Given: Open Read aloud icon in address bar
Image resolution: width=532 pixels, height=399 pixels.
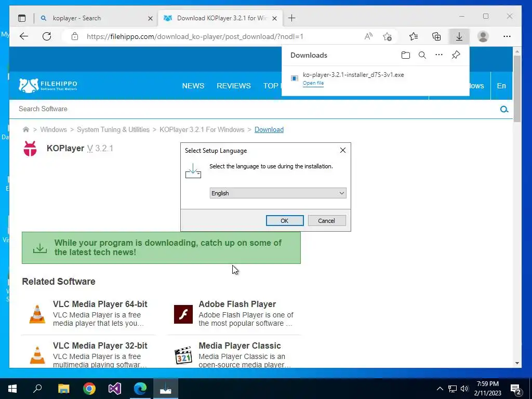Looking at the screenshot, I should tap(368, 36).
